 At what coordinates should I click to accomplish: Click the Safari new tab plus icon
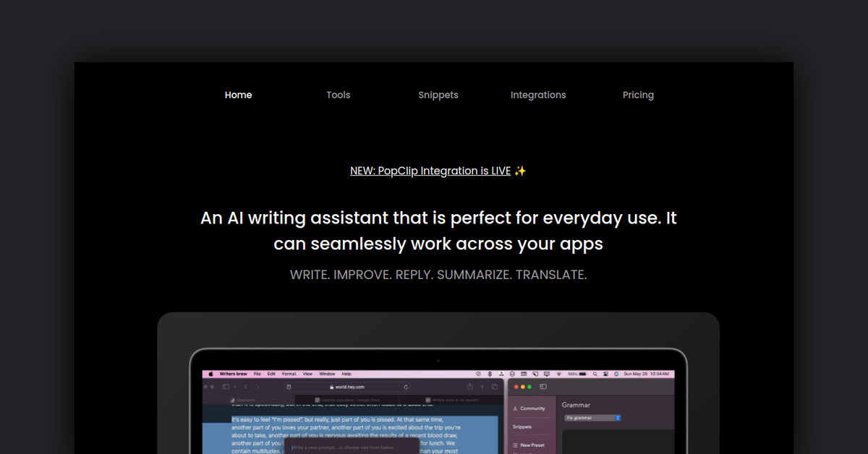point(482,387)
